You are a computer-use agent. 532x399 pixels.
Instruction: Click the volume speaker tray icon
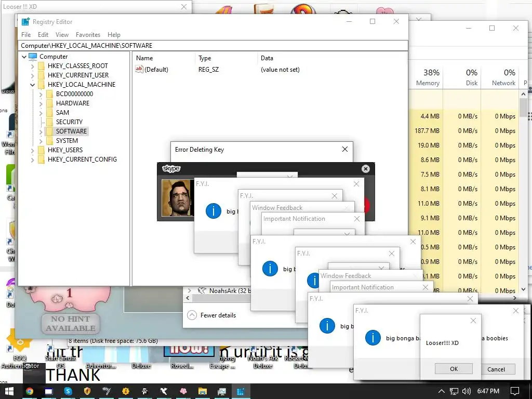(x=467, y=391)
